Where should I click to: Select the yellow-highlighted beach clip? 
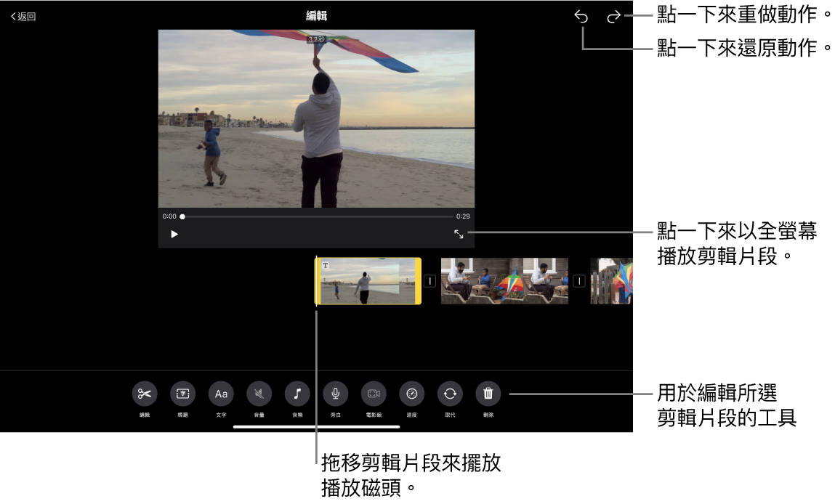(368, 281)
